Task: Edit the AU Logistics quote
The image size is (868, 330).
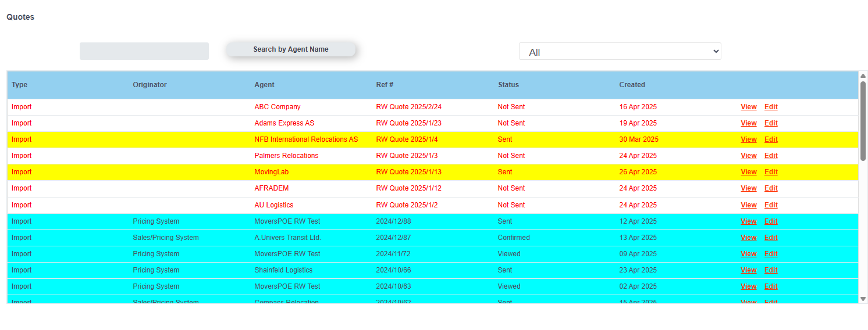Action: 771,205
